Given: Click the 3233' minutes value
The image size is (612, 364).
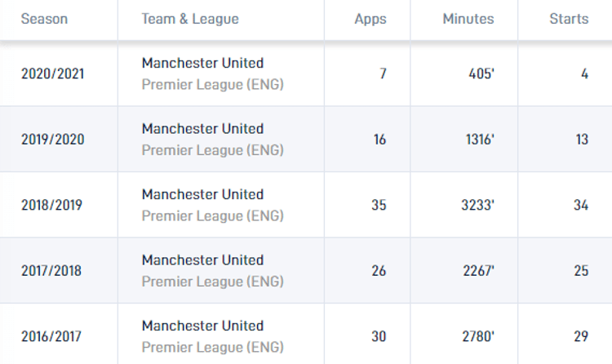Looking at the screenshot, I should (x=477, y=206).
